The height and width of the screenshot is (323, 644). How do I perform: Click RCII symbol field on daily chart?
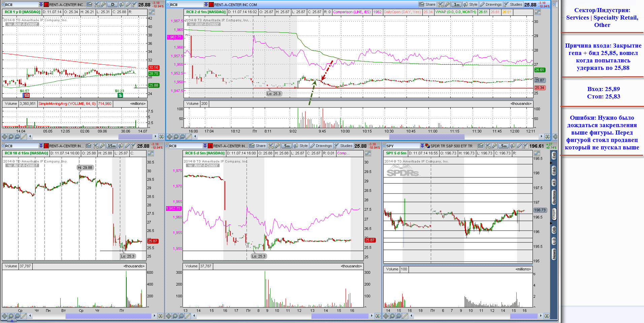[x=21, y=4]
